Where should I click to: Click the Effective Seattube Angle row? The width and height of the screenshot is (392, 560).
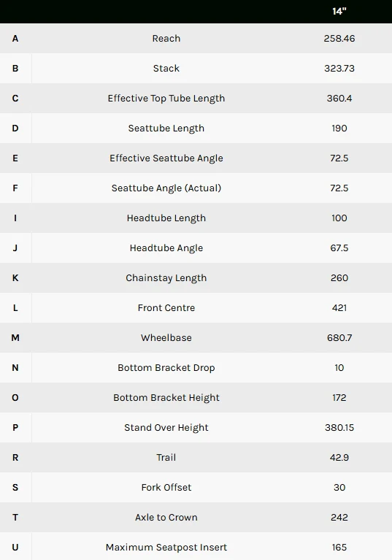pyautogui.click(x=196, y=158)
